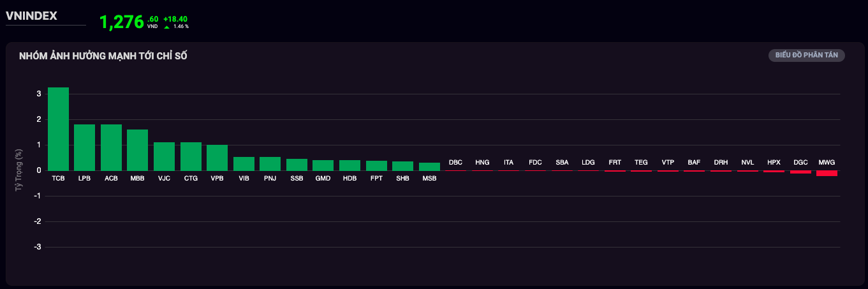Screen dimensions: 868x289
Task: Select the MSB ticker label
Action: [x=429, y=179]
